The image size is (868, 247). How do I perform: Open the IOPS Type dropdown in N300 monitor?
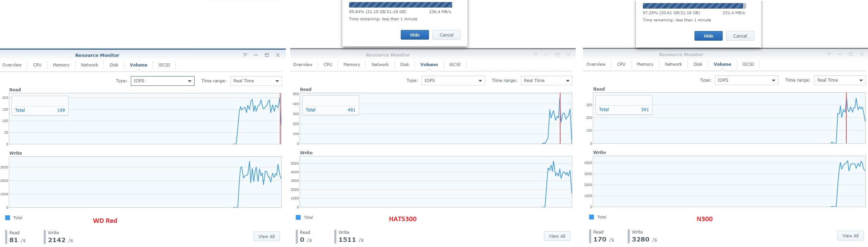pos(746,80)
